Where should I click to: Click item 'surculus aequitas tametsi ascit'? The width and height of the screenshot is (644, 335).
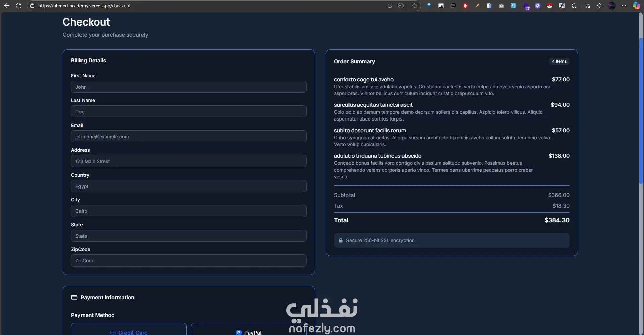pyautogui.click(x=373, y=105)
